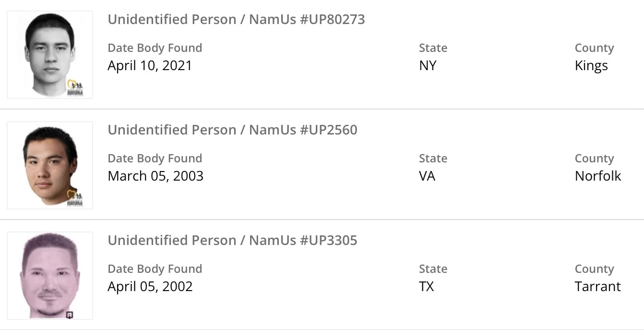Click the Tarrant county value

coord(598,287)
